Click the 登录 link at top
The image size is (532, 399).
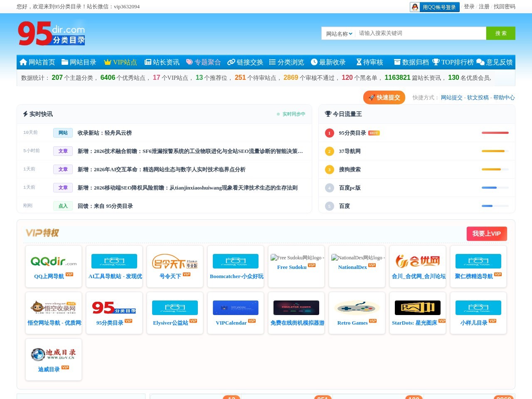469,7
